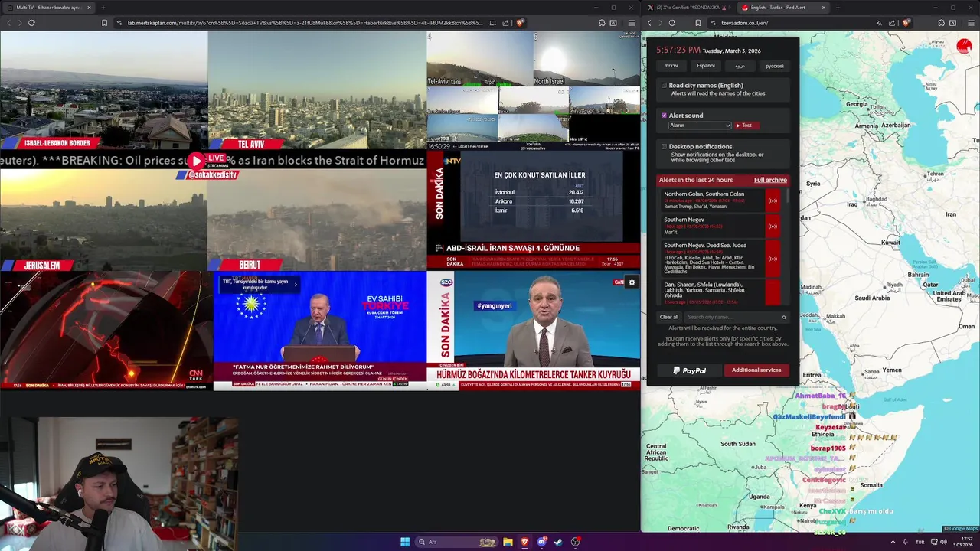Open Brave Shields in the Multi TV window
The width and height of the screenshot is (980, 551).
point(520,23)
